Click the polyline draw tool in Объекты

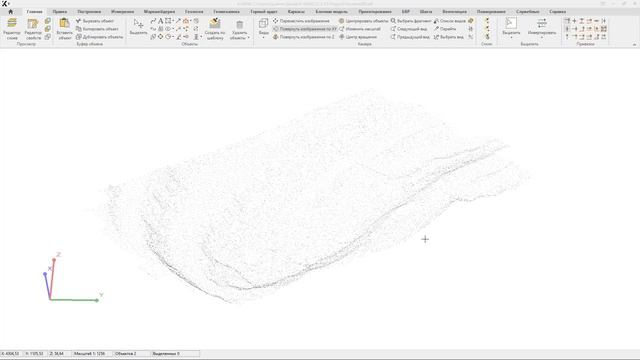[153, 21]
